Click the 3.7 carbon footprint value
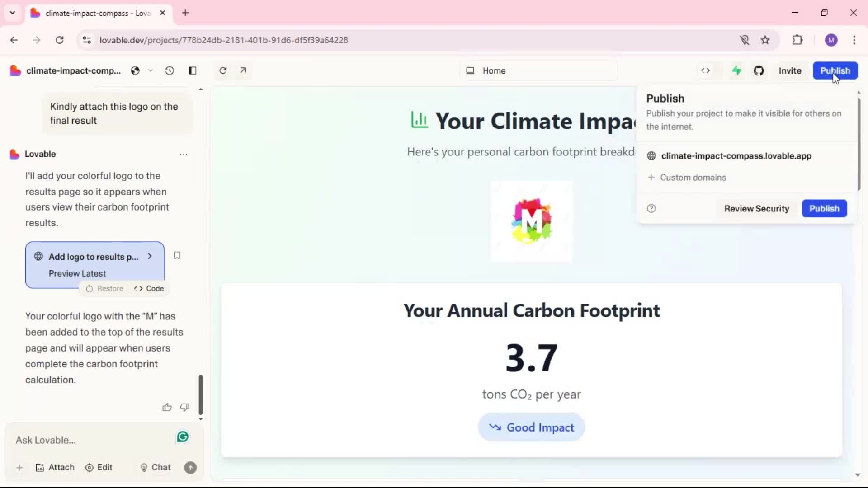The height and width of the screenshot is (488, 868). (x=531, y=358)
